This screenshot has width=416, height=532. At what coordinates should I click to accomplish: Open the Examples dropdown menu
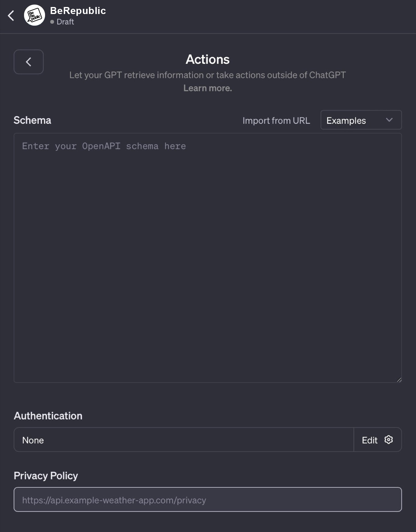coord(361,120)
